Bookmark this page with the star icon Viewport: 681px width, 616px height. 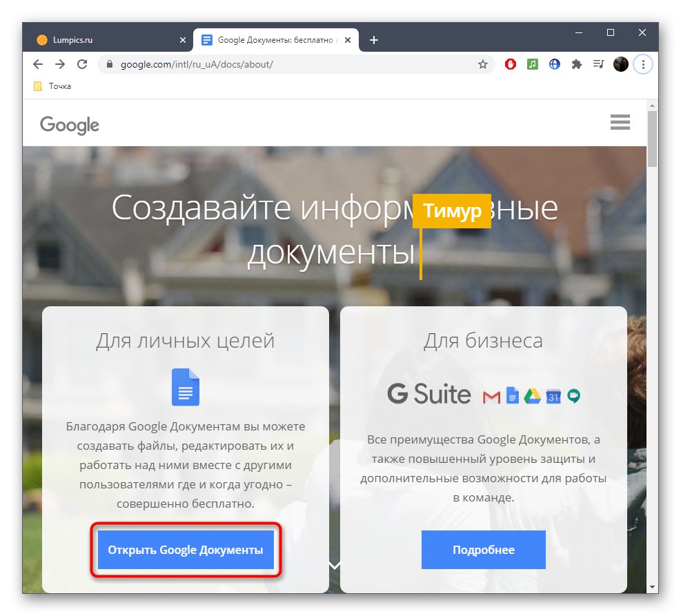(x=482, y=64)
